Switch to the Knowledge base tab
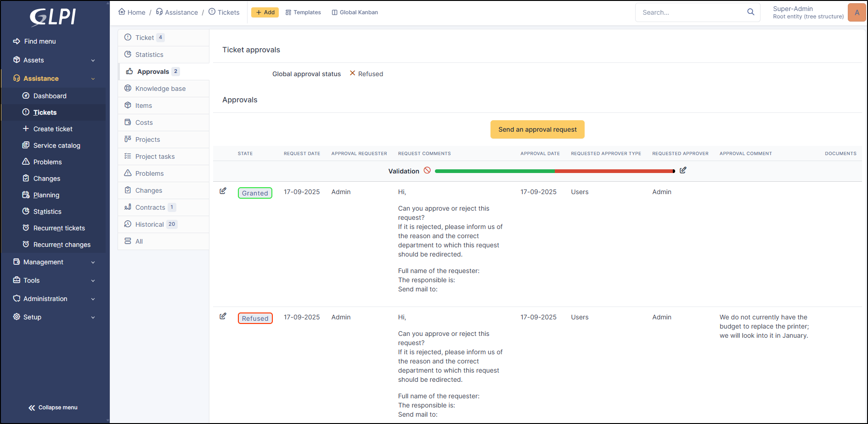The width and height of the screenshot is (868, 424). (x=160, y=89)
